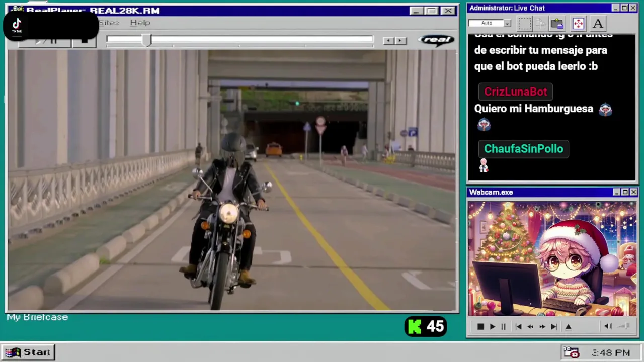The image size is (644, 362).
Task: Click the emote beside "Quiero mi Hamburguesa"
Action: pos(605,109)
